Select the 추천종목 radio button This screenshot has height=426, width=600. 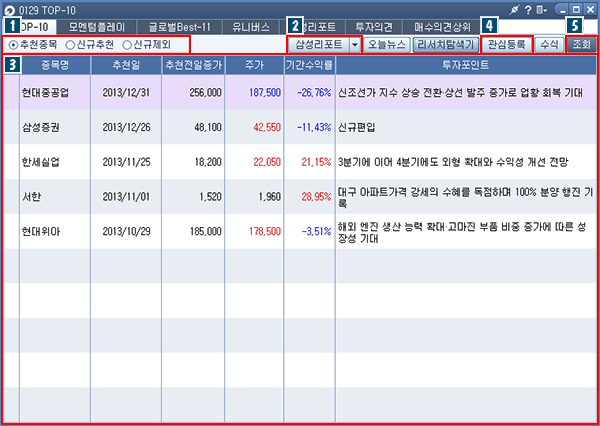[12, 45]
